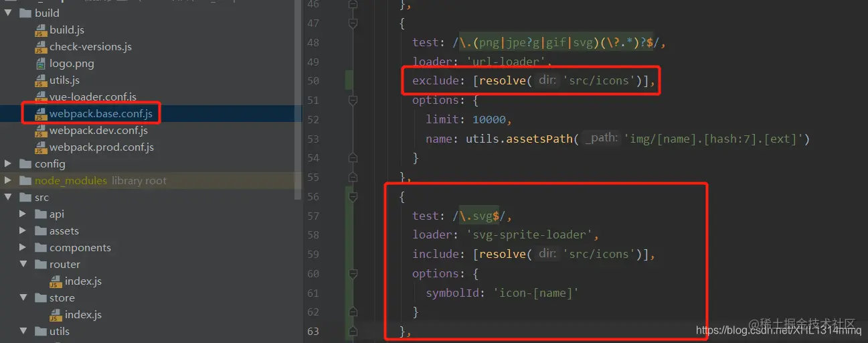Open webpack.prod.conf.js file
Viewport: 868px width, 343px height.
point(102,147)
